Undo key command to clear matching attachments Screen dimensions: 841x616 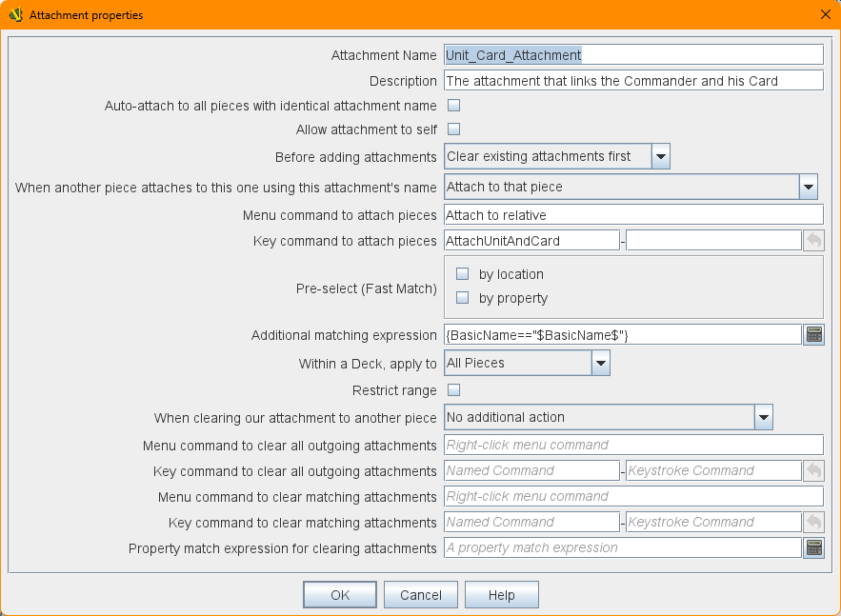point(813,522)
